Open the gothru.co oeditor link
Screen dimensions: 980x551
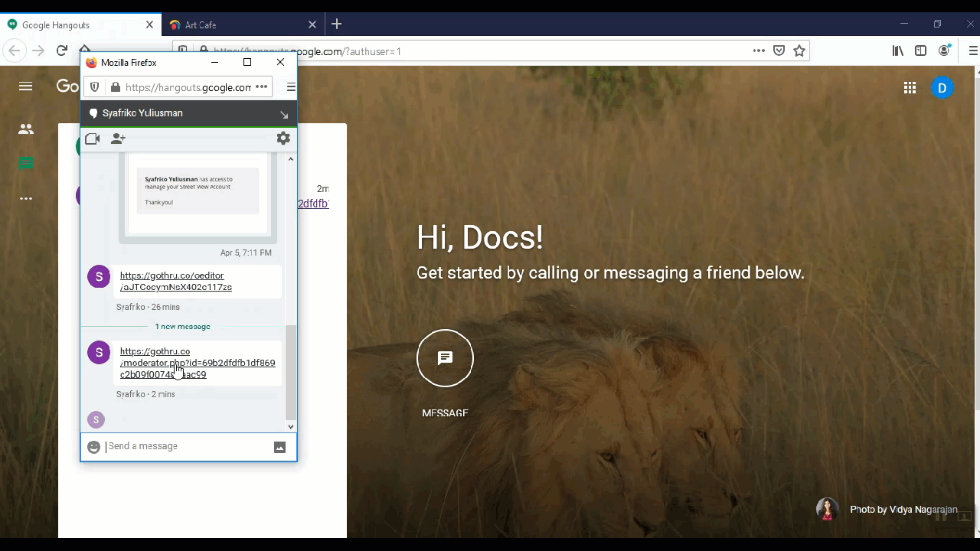coord(176,282)
